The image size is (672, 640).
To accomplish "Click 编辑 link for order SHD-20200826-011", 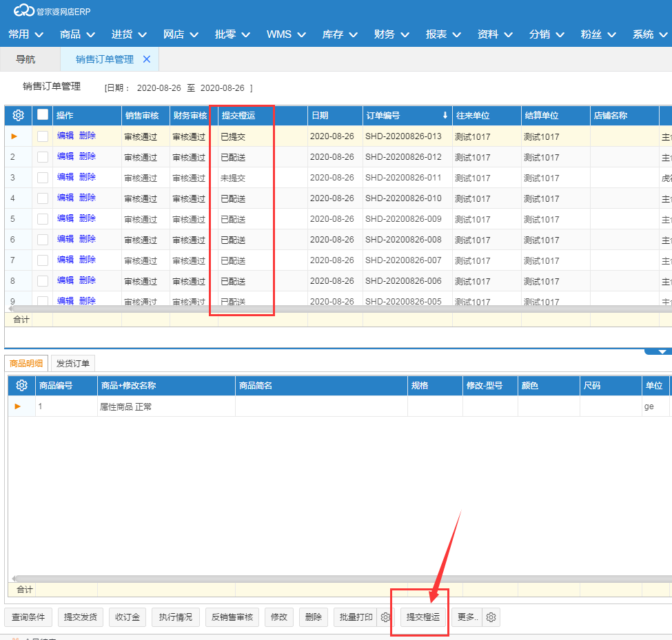I will (x=65, y=176).
